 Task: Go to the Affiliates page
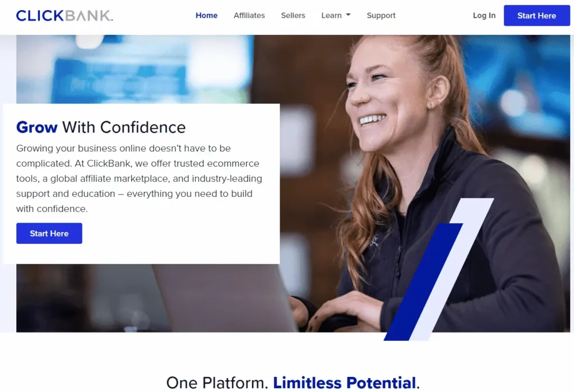pyautogui.click(x=249, y=15)
